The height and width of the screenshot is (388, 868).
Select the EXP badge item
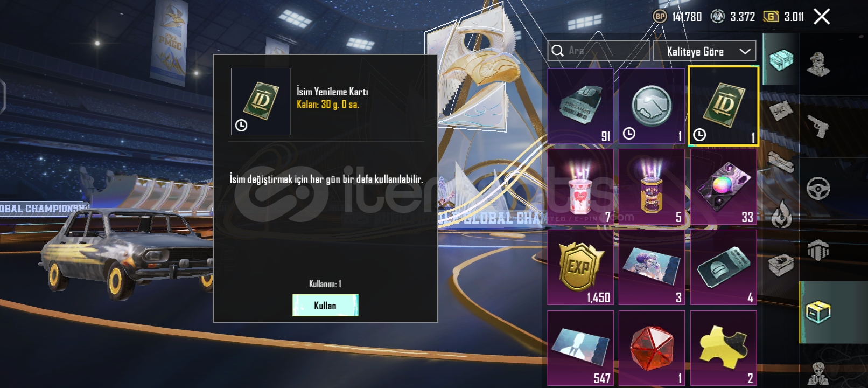[x=580, y=267]
